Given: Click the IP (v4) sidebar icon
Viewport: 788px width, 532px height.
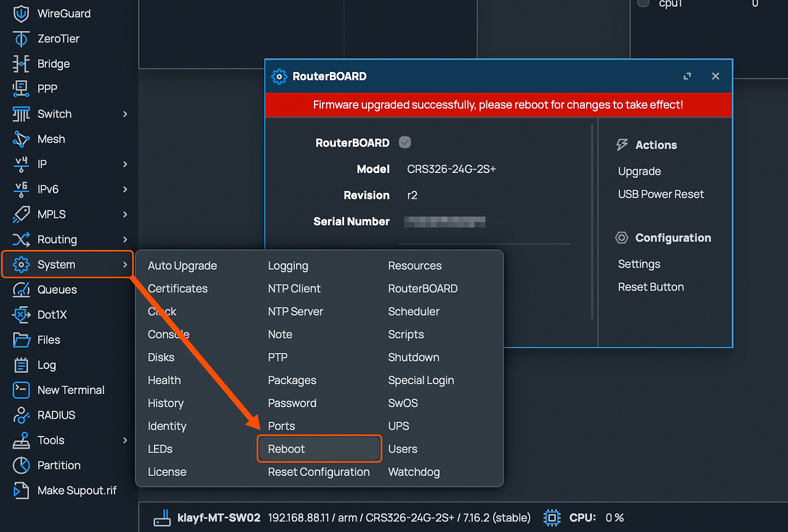Looking at the screenshot, I should 21,164.
